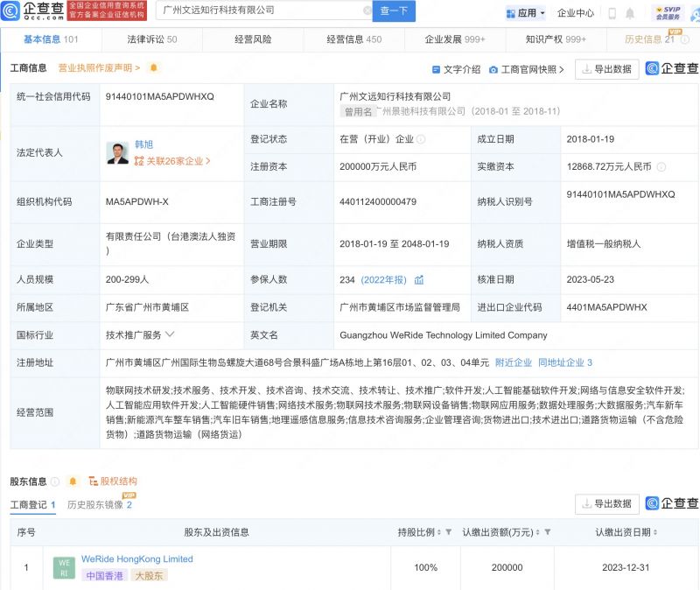
Task: Switch to 经营风险 tab
Action: (x=253, y=39)
